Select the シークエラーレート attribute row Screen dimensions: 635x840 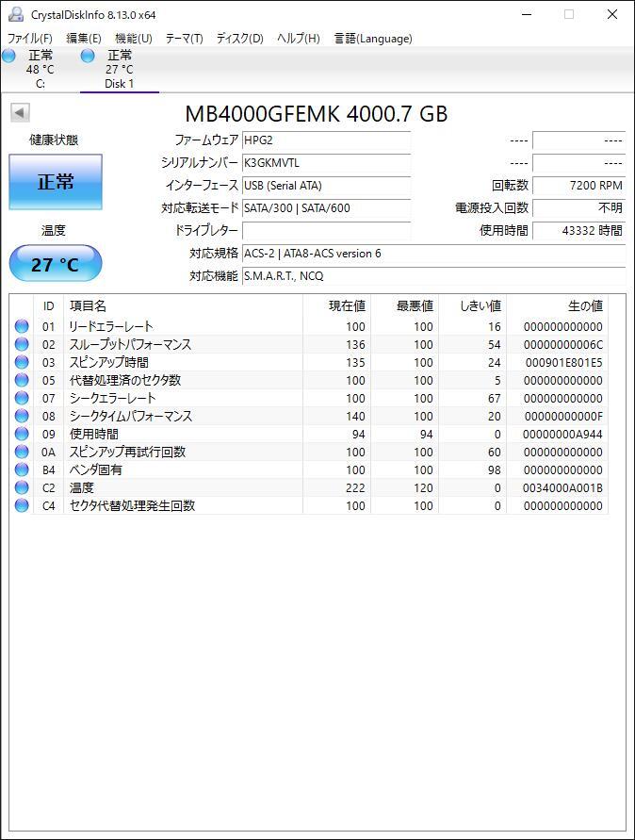[x=309, y=398]
